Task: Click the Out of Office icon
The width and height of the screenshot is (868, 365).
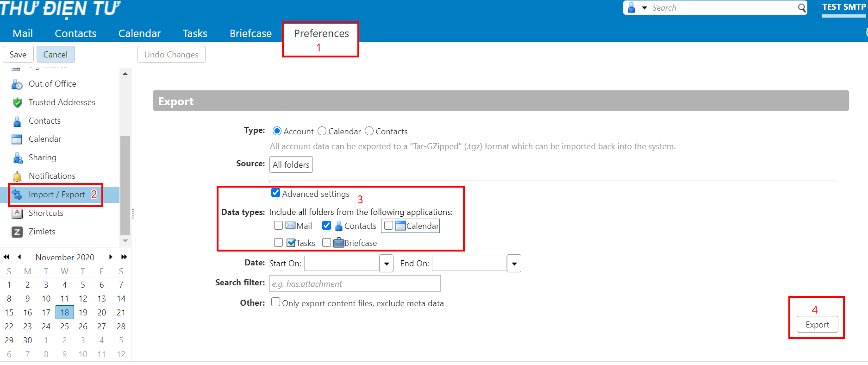Action: click(17, 84)
